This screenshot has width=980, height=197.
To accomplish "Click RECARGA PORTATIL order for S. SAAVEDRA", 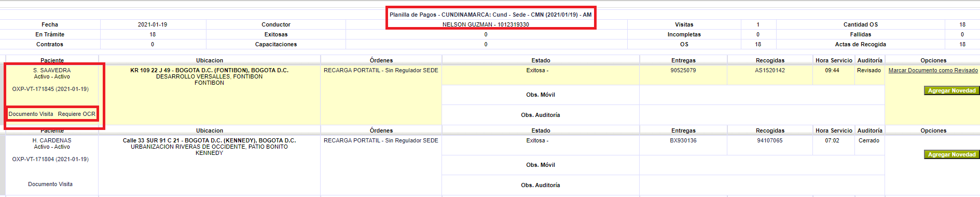I will [x=381, y=70].
